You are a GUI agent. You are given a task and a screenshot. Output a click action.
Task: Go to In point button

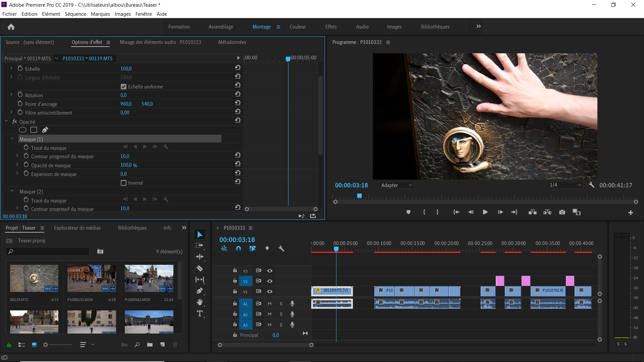click(456, 212)
